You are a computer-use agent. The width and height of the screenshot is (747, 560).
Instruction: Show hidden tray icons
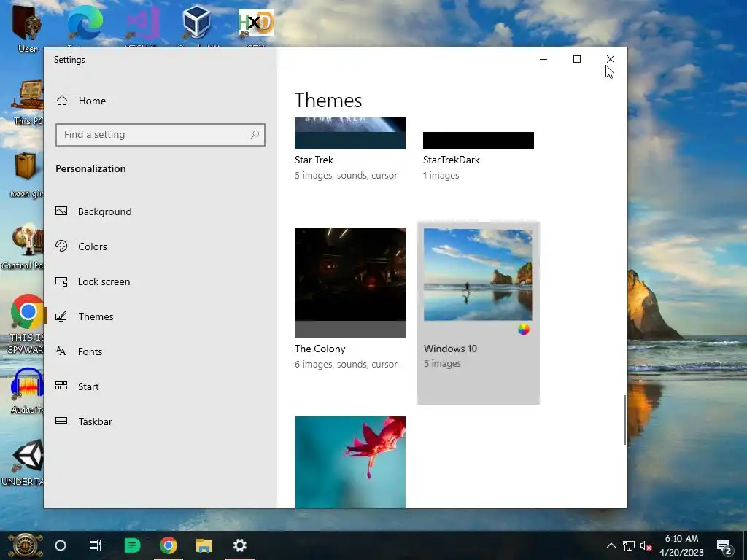[611, 545]
